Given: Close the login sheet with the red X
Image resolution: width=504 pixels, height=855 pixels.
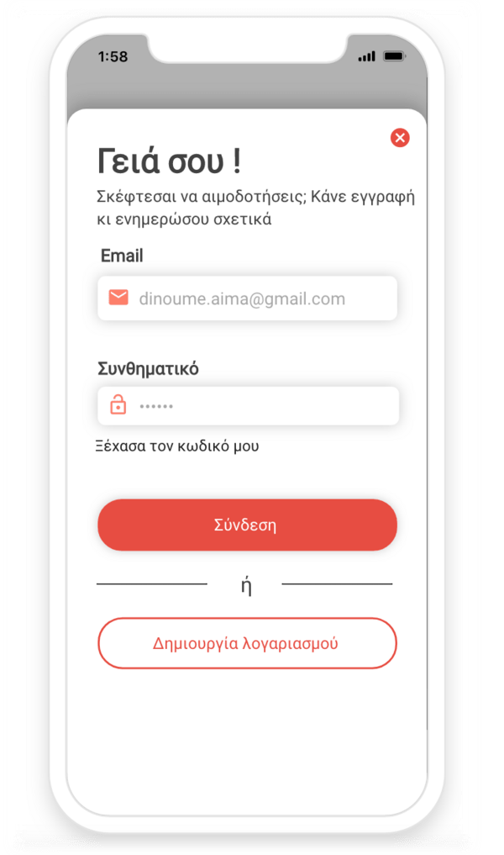Looking at the screenshot, I should (400, 138).
